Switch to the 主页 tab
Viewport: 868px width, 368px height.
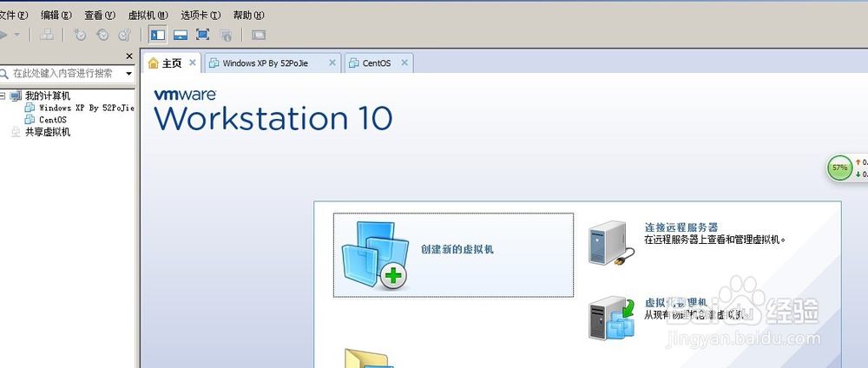(171, 63)
